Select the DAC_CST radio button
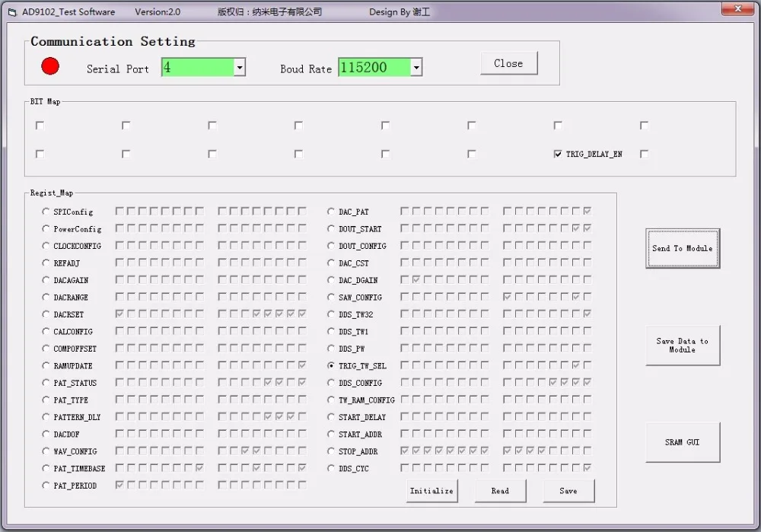 click(331, 263)
